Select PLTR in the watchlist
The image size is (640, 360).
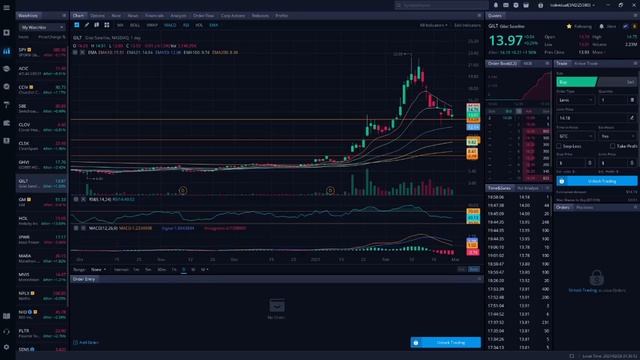(42, 333)
